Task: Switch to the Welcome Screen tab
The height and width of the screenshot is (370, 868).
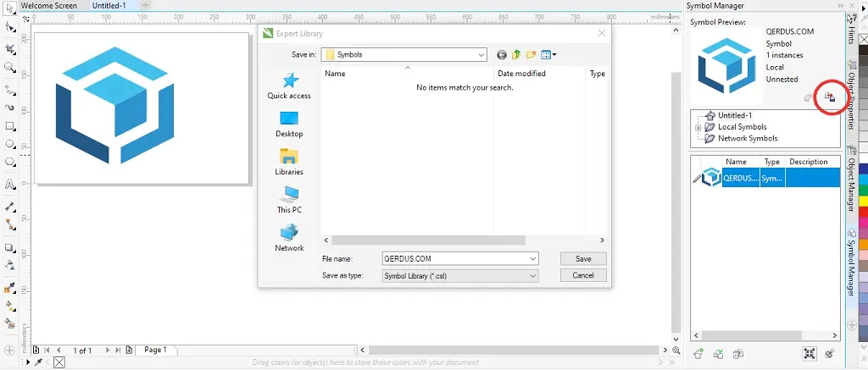Action: coord(48,6)
